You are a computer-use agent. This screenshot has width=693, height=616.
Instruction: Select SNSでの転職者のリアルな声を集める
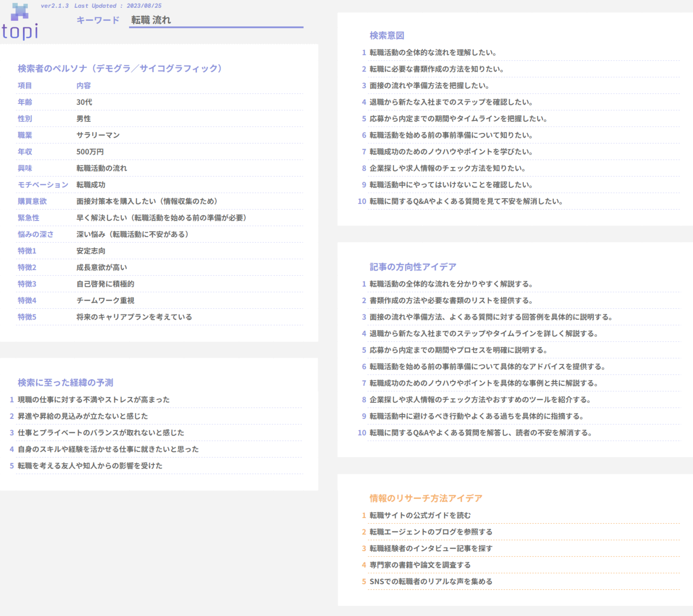(x=431, y=582)
